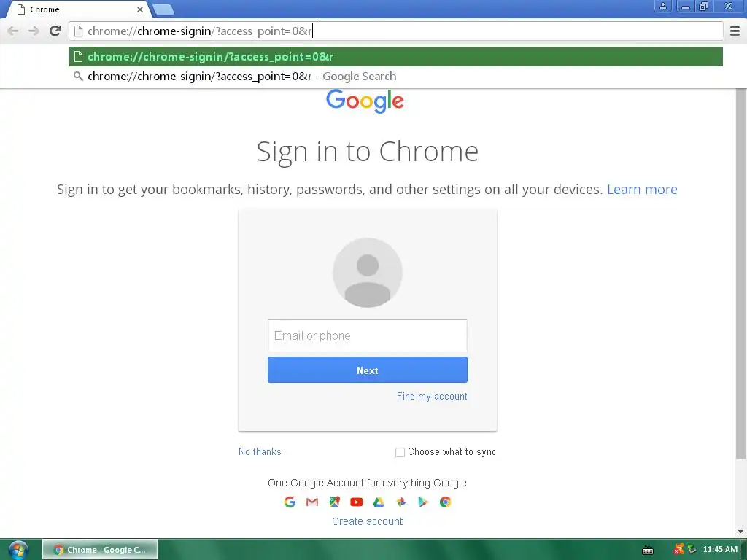747x560 pixels.
Task: Click the No thanks link
Action: [x=260, y=452]
